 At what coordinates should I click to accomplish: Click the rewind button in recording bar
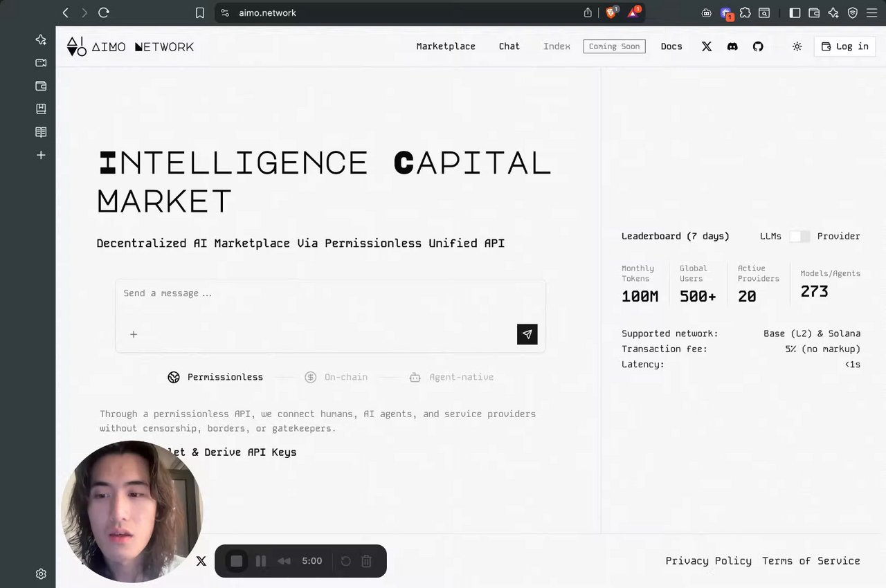pos(284,561)
